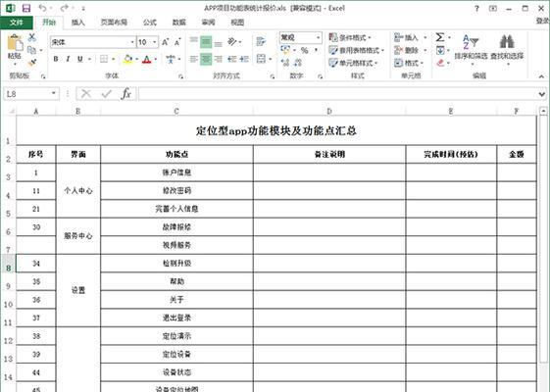Click the Clear eraser icon
The image size is (550, 392).
[440, 63]
